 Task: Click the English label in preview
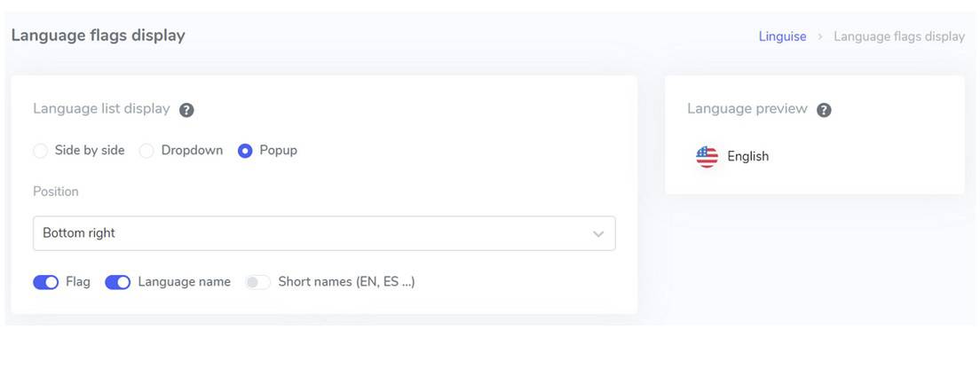748,156
